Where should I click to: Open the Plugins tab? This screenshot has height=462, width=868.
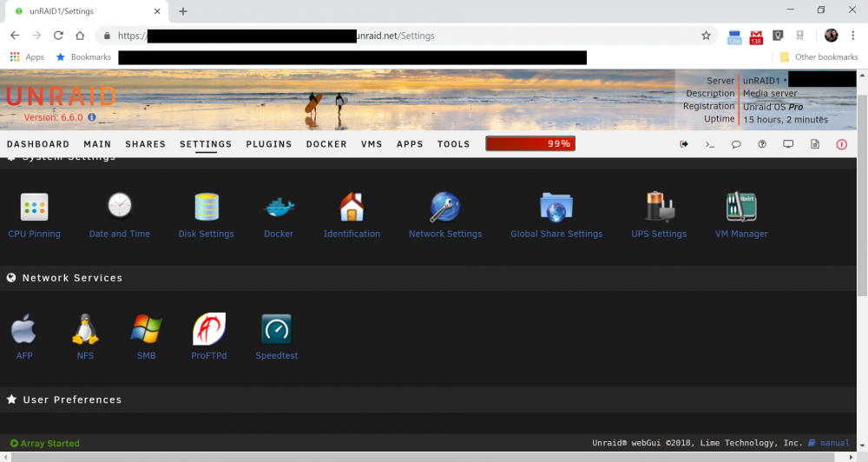(x=269, y=144)
